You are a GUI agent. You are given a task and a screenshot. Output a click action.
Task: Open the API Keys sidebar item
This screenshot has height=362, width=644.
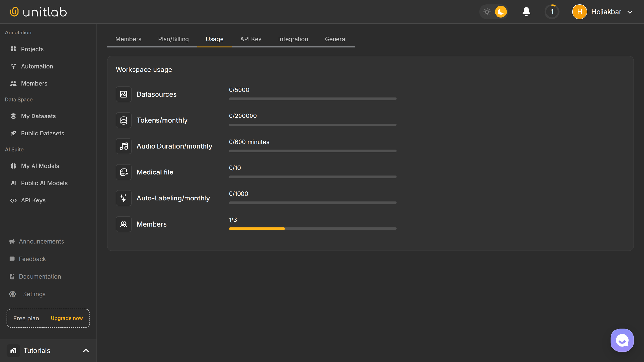click(x=33, y=200)
